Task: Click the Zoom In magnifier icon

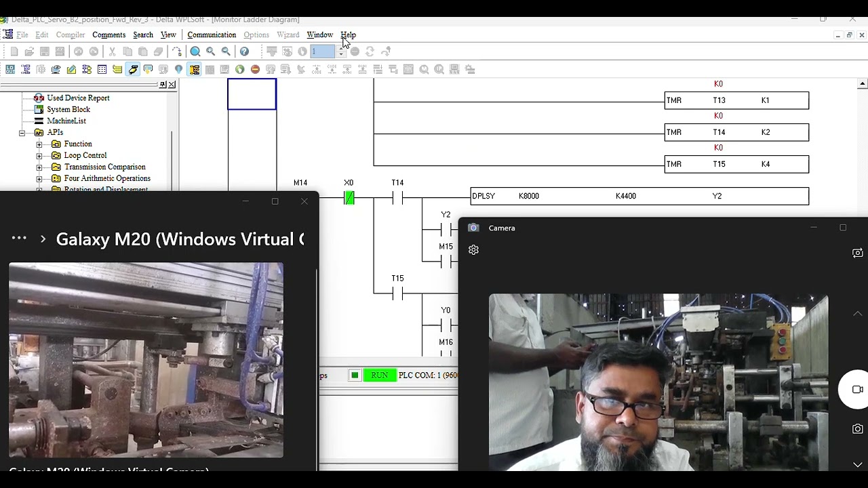Action: click(x=211, y=52)
